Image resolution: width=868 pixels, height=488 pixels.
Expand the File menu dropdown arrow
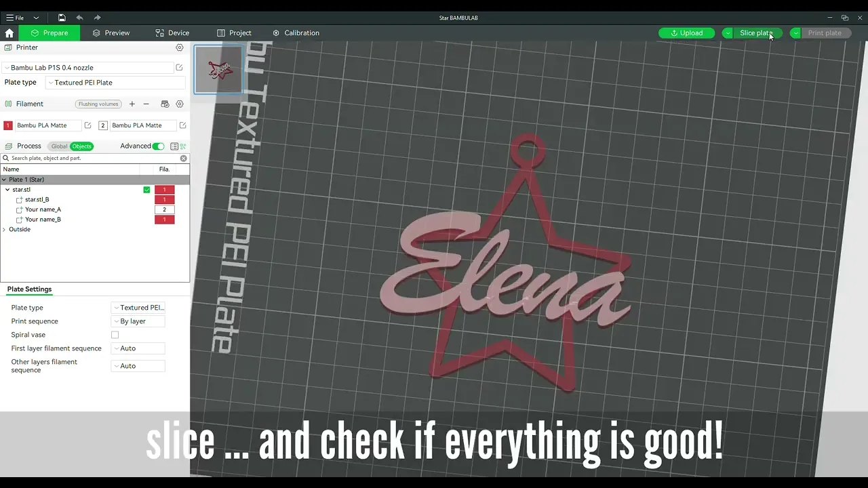[x=36, y=18]
